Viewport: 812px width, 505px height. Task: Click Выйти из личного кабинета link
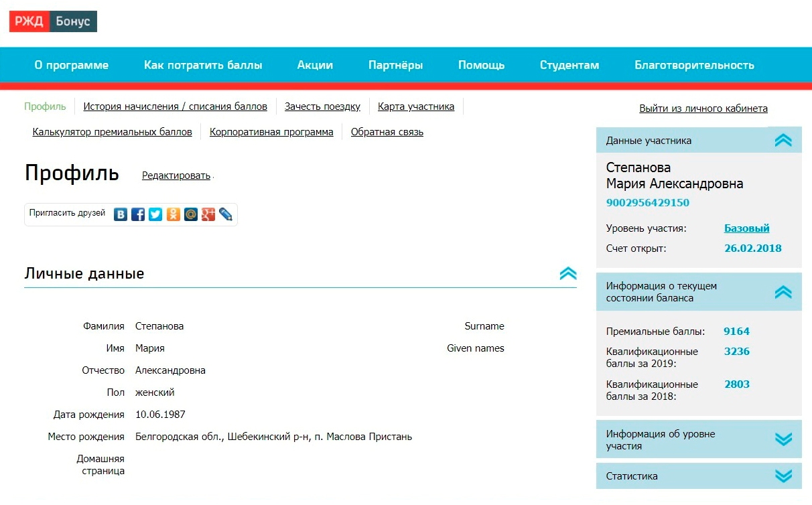click(x=703, y=109)
